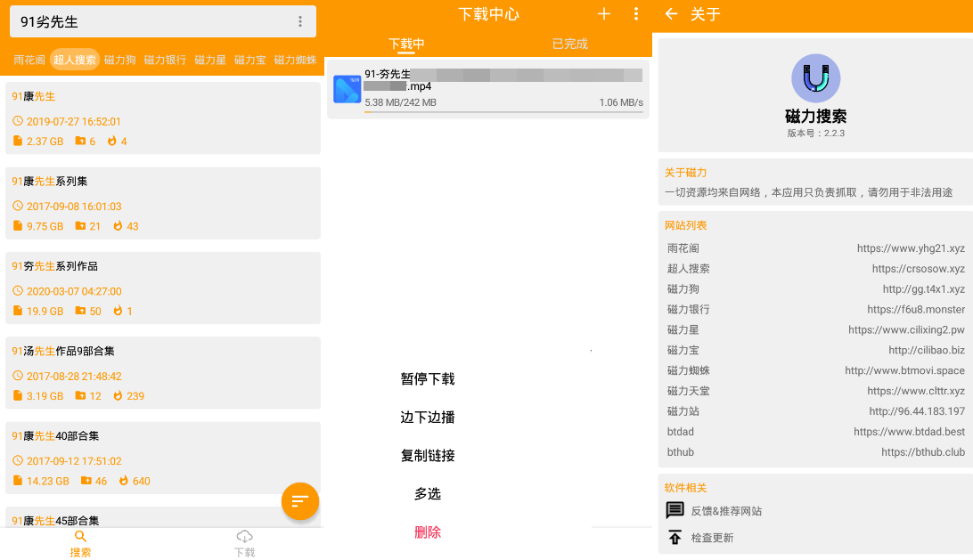
Task: Click the 1.06 MB/s download speed text
Action: click(621, 102)
